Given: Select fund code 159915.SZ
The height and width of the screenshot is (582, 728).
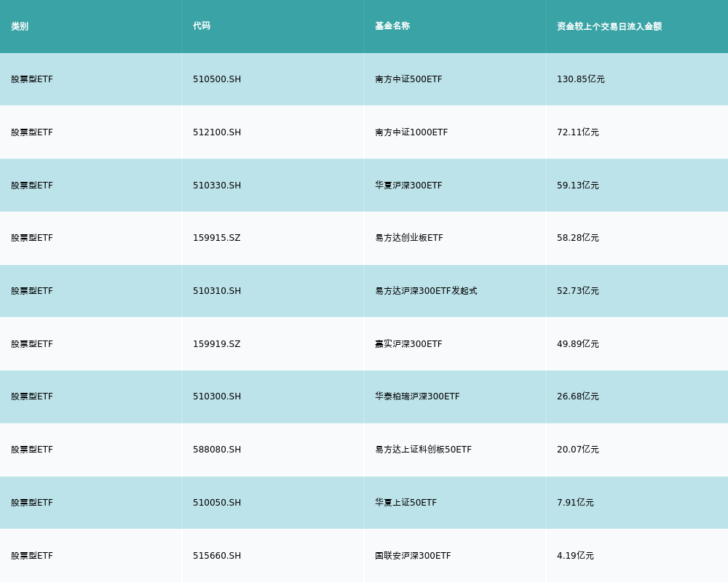Looking at the screenshot, I should [x=217, y=238].
